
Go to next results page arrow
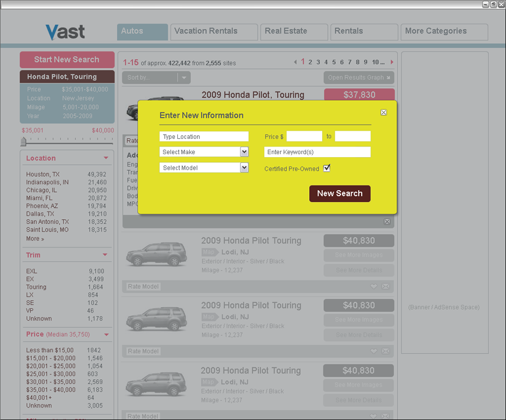click(x=392, y=62)
